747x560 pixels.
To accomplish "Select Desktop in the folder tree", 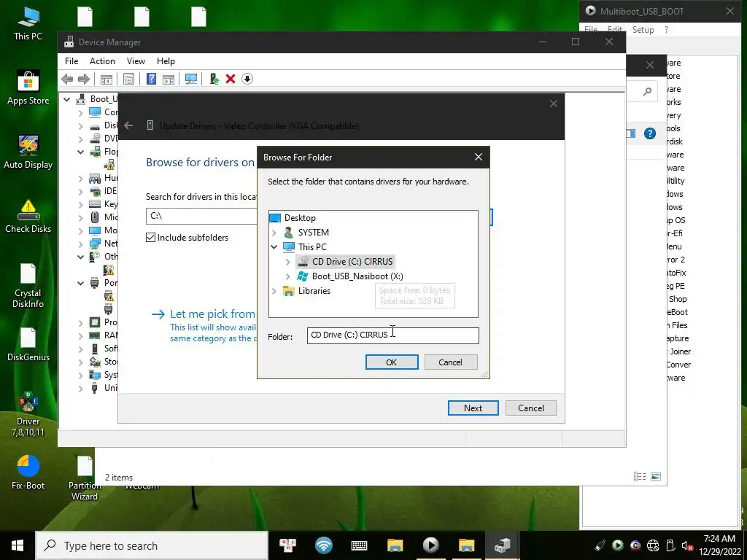I will 300,218.
